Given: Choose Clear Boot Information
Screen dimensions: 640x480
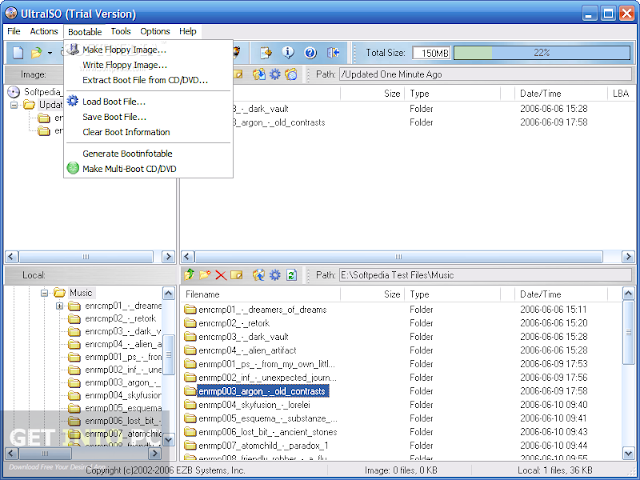Looking at the screenshot, I should tap(149, 132).
